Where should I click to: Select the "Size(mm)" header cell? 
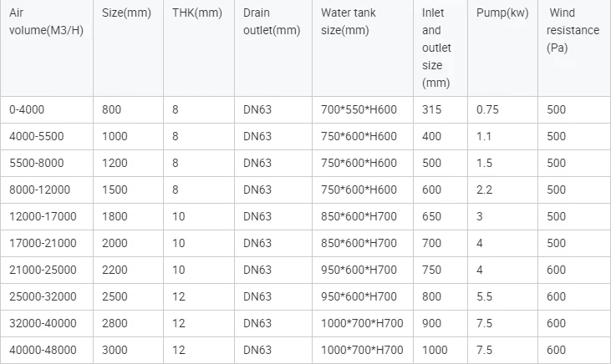coord(125,14)
